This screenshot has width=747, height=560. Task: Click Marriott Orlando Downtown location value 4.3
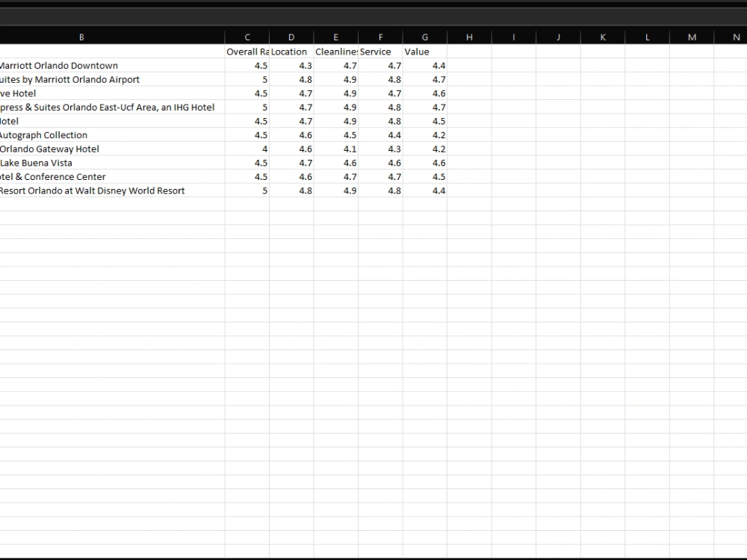pyautogui.click(x=291, y=65)
